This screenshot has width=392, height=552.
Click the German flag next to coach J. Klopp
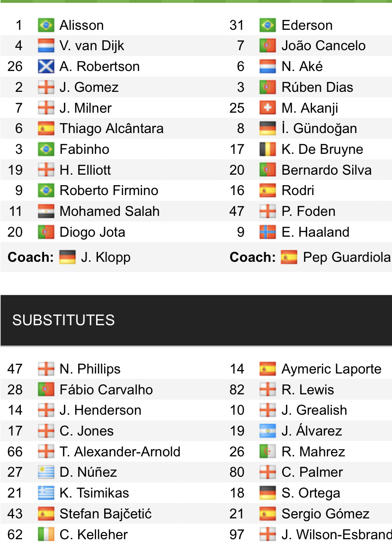coord(67,257)
